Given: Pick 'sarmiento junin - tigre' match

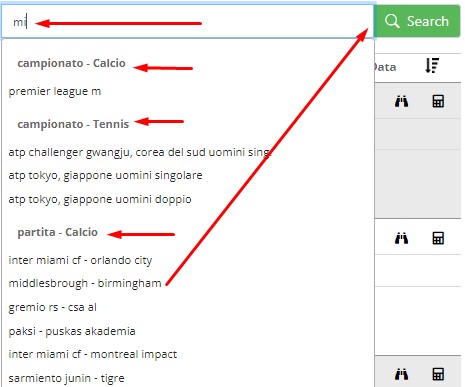Looking at the screenshot, I should pyautogui.click(x=66, y=378).
